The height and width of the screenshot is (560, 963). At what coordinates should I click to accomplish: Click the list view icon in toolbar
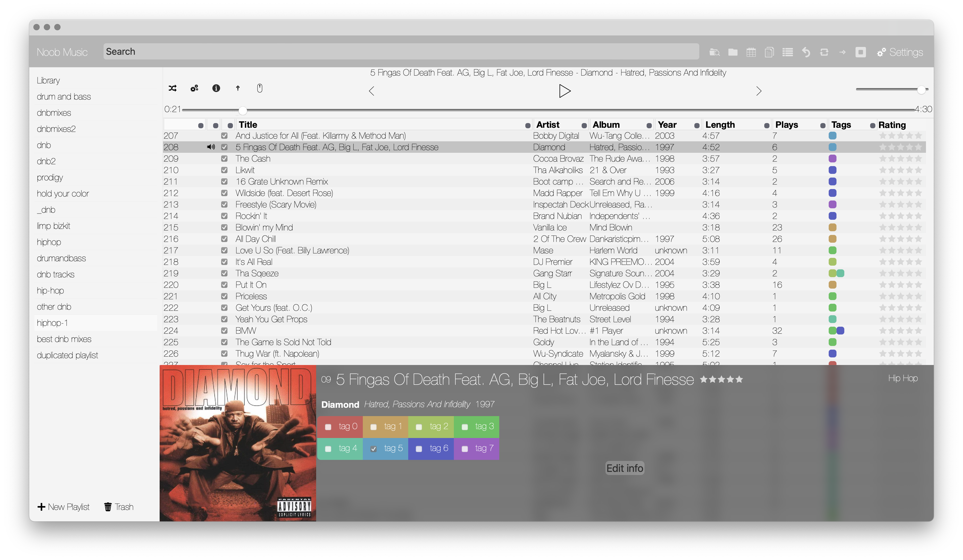[788, 52]
